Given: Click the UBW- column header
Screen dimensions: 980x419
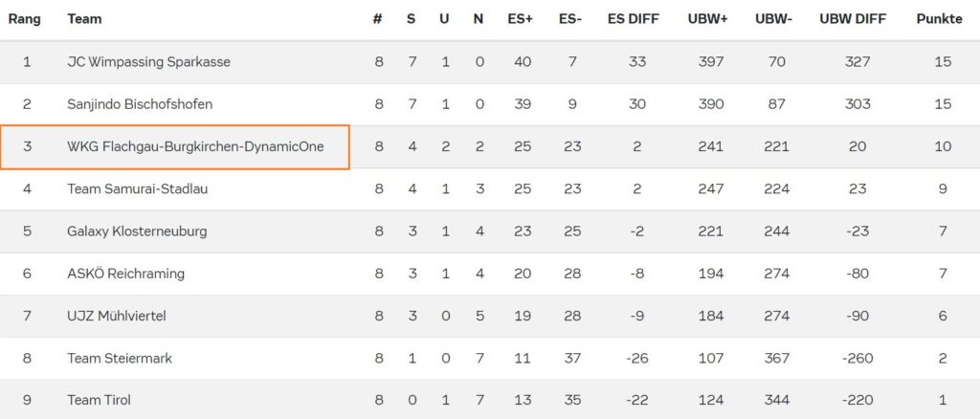Looking at the screenshot, I should 772,19.
